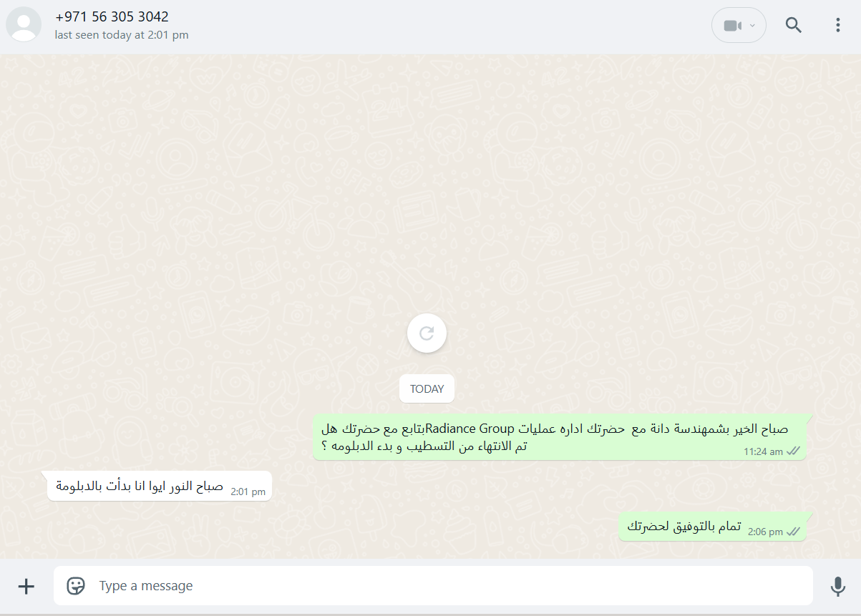This screenshot has width=861, height=616.
Task: Open the three-dot chat menu
Action: point(837,25)
